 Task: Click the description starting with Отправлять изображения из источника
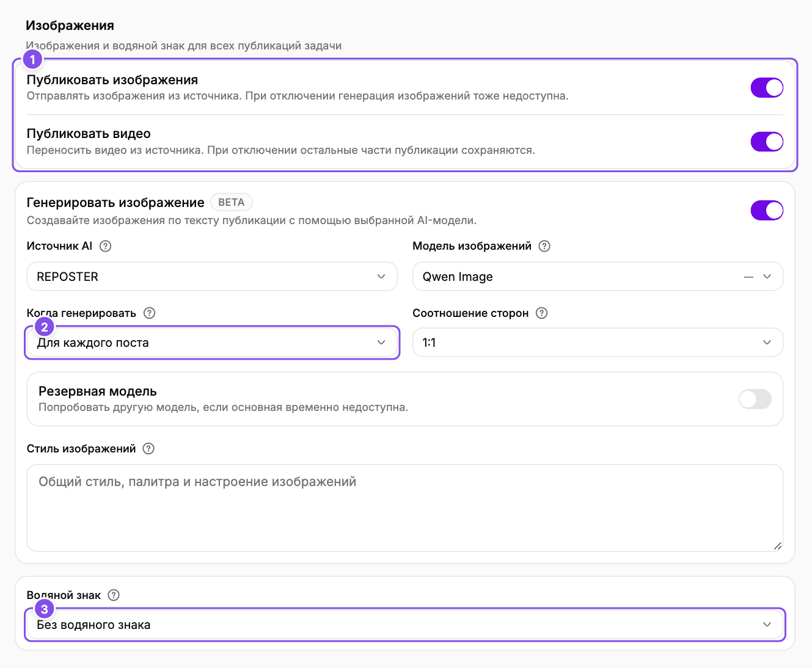pyautogui.click(x=298, y=96)
